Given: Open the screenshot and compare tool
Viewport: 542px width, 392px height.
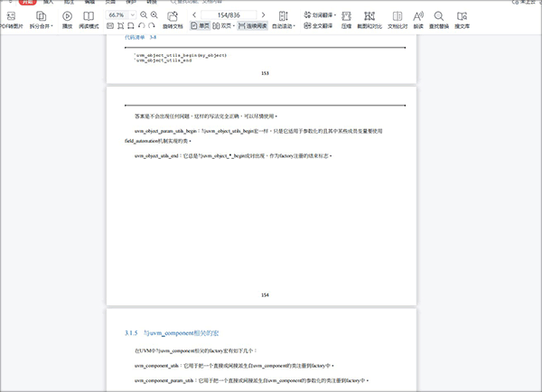Looking at the screenshot, I should pyautogui.click(x=369, y=20).
